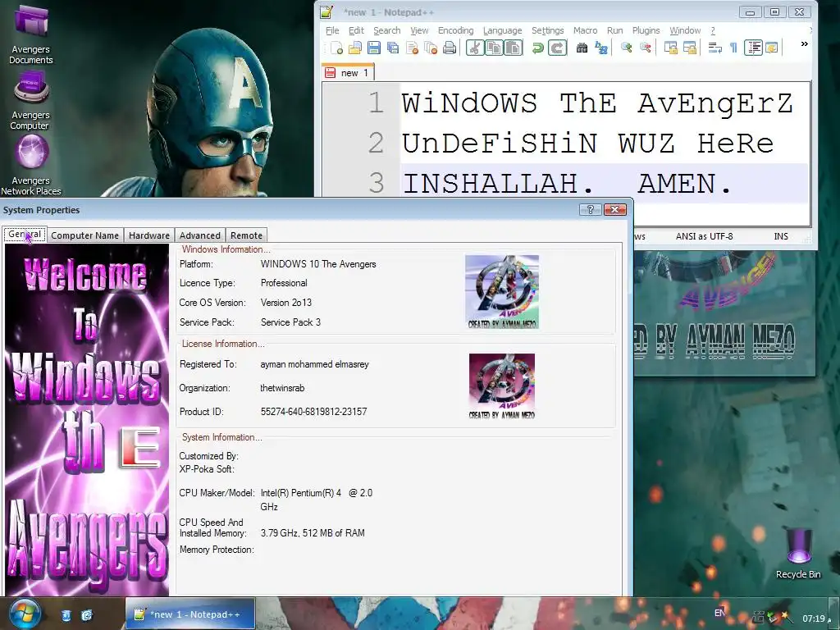Viewport: 840px width, 630px height.
Task: Click the User Defined Language icon
Action: click(771, 48)
